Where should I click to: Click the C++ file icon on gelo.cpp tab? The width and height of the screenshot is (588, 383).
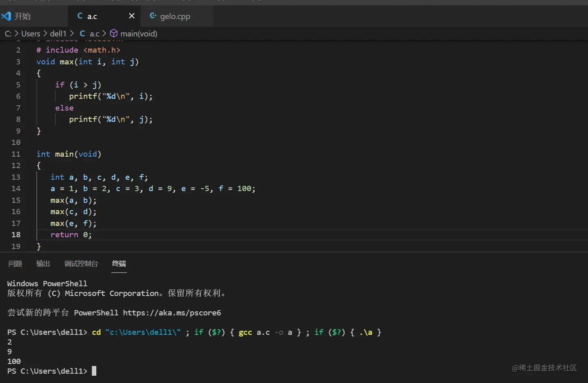coord(153,16)
